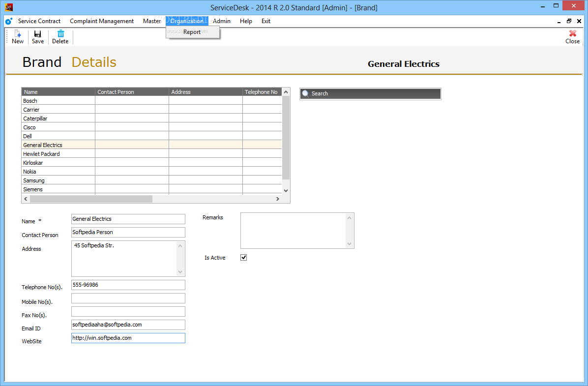Click the brand grid's vertical scrollbar thumb

[286, 138]
